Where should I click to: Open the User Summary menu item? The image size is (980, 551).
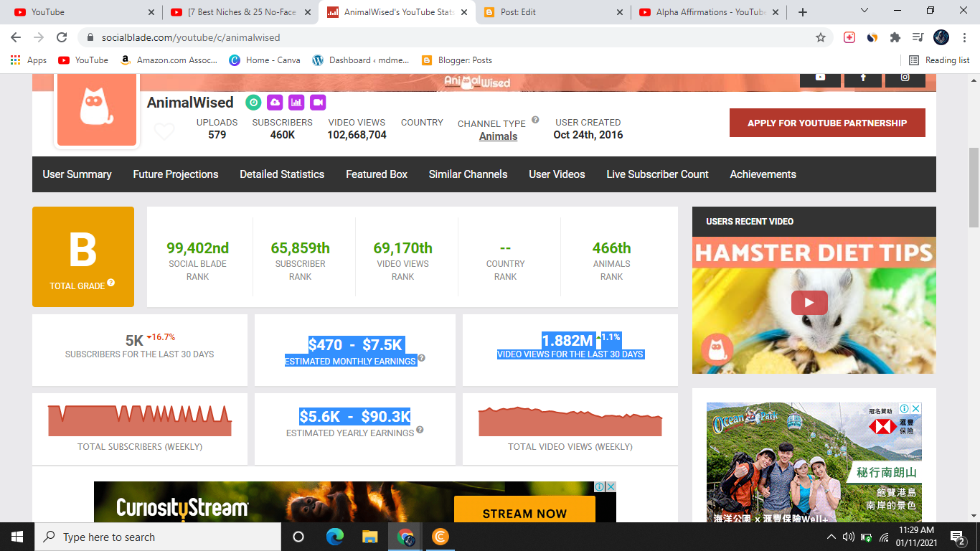click(x=77, y=174)
